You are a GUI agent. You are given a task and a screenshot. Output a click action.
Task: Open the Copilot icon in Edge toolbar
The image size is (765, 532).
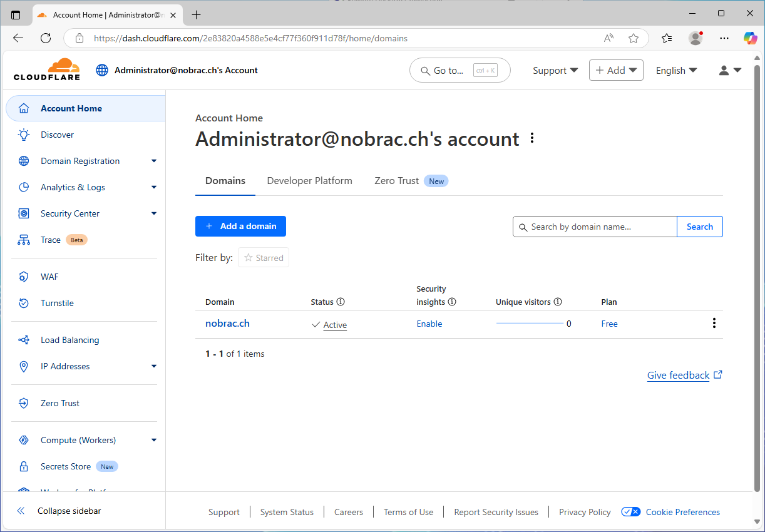(x=750, y=38)
